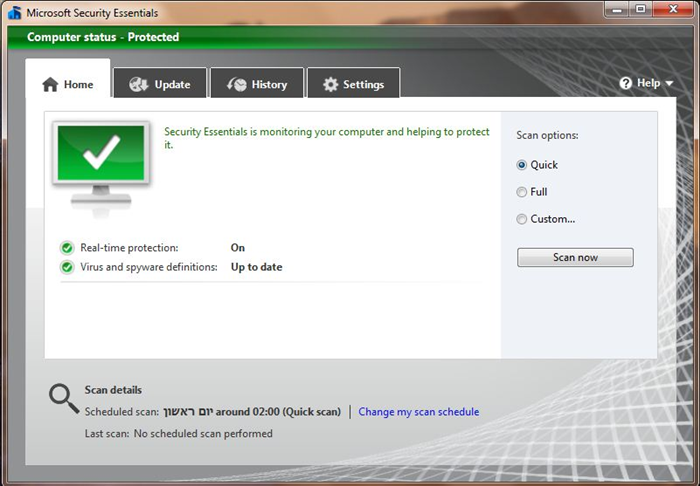Click the Help question mark icon
The height and width of the screenshot is (486, 700).
pos(625,83)
